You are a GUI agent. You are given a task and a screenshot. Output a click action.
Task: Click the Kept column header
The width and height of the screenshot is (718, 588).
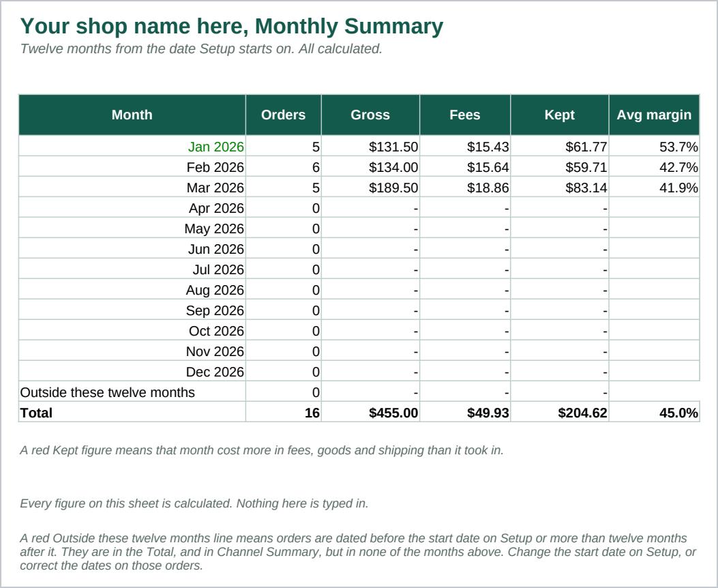pos(560,115)
